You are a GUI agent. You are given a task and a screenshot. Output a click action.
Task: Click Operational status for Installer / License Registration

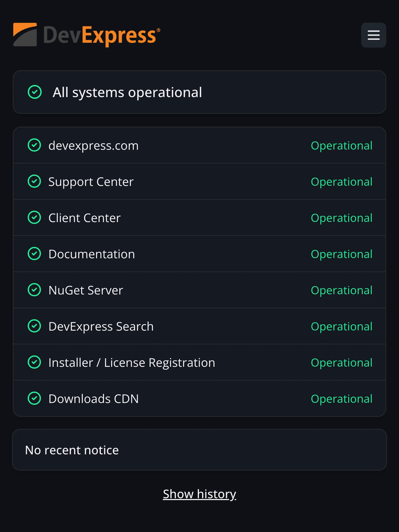[342, 363]
